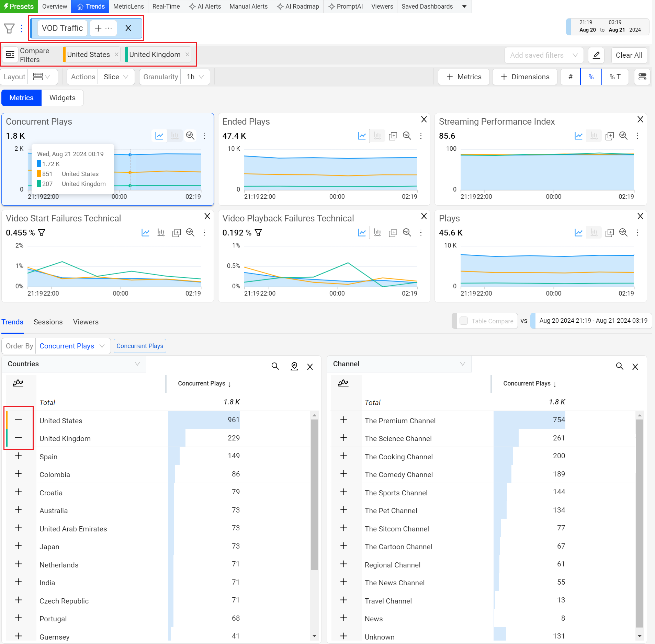Open map pin view in Countries table
Viewport: 655px width, 644px height.
[294, 366]
